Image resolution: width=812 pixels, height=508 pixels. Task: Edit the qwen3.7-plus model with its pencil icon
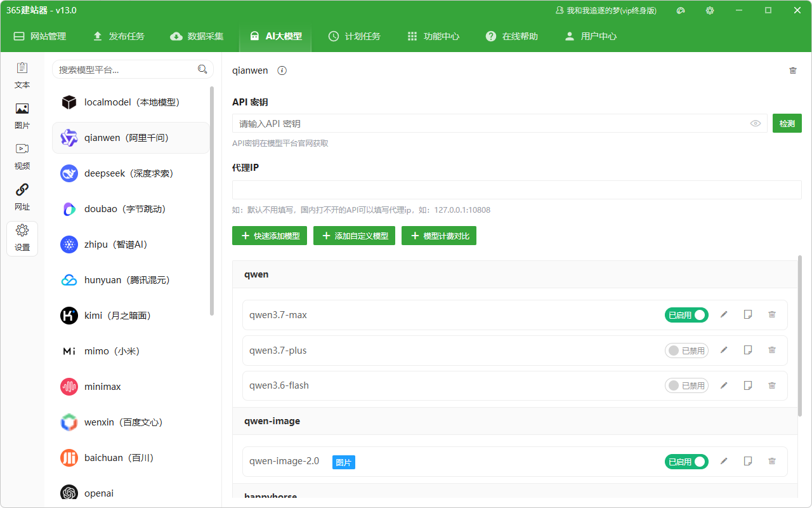coord(724,350)
